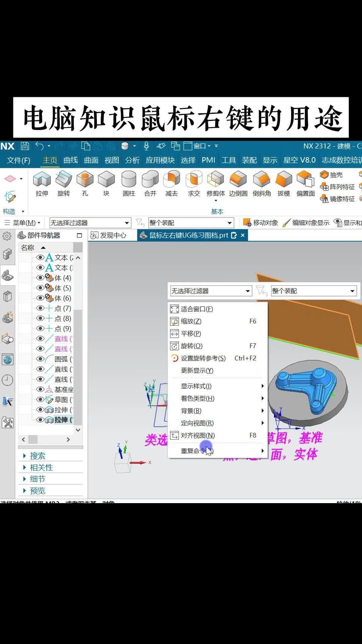Open the 菜单(M) button
The image size is (362, 644).
24,223
